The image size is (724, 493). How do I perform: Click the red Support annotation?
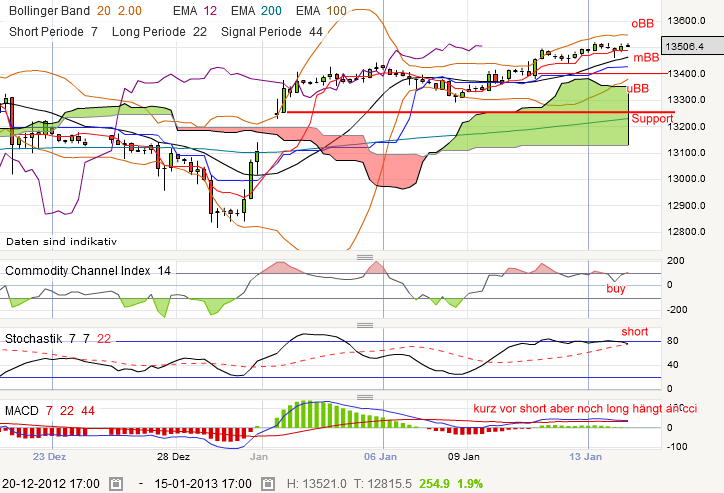[x=652, y=119]
